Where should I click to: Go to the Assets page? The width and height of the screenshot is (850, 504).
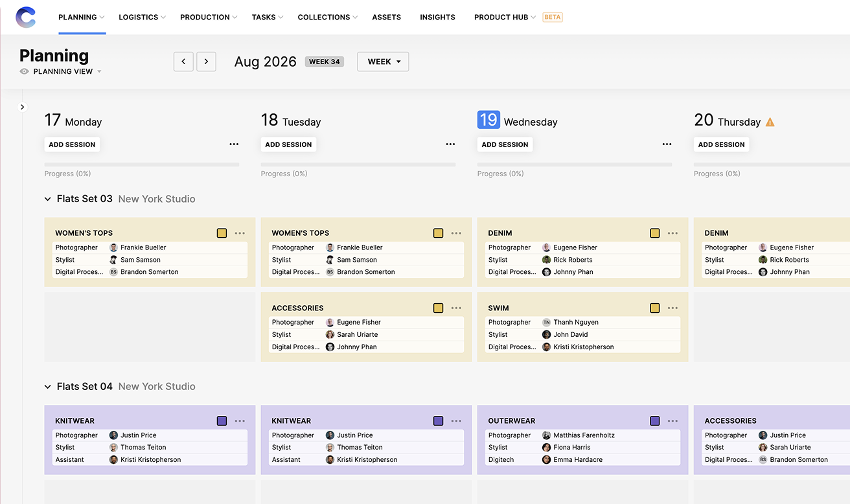387,17
